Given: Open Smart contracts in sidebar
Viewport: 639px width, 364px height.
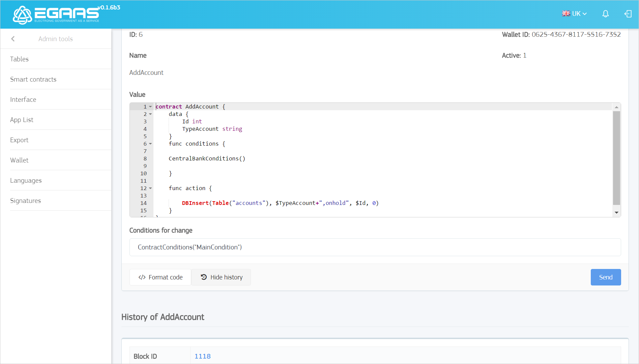Looking at the screenshot, I should (x=33, y=79).
